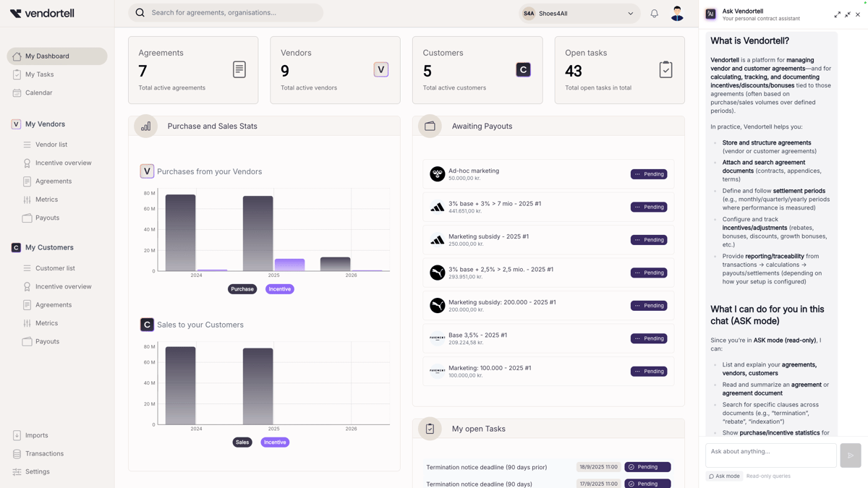Toggle the Purchase legend in vendors chart
The width and height of the screenshot is (868, 488).
point(242,289)
